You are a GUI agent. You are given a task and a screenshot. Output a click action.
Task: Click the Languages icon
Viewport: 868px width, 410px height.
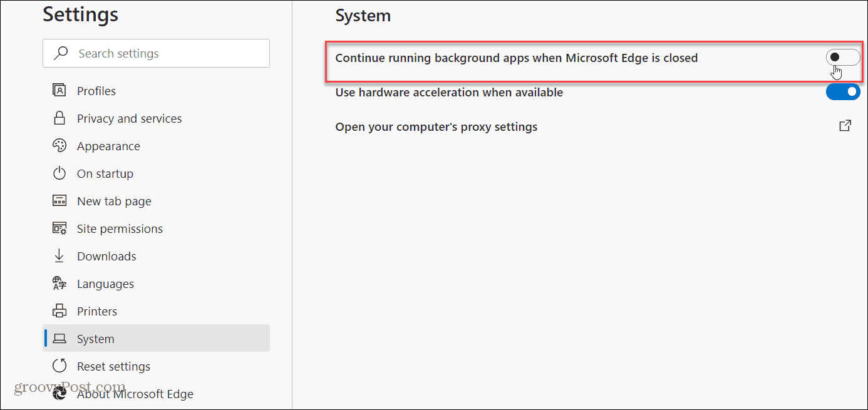pyautogui.click(x=59, y=284)
